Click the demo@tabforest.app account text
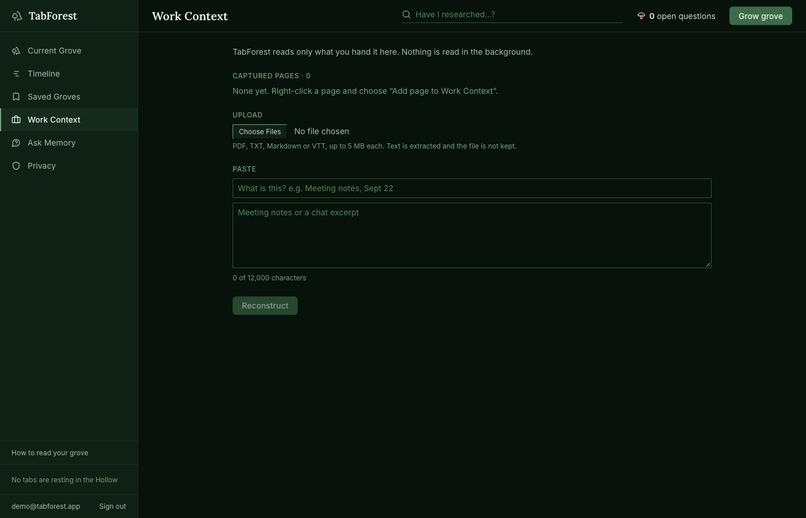 (46, 506)
